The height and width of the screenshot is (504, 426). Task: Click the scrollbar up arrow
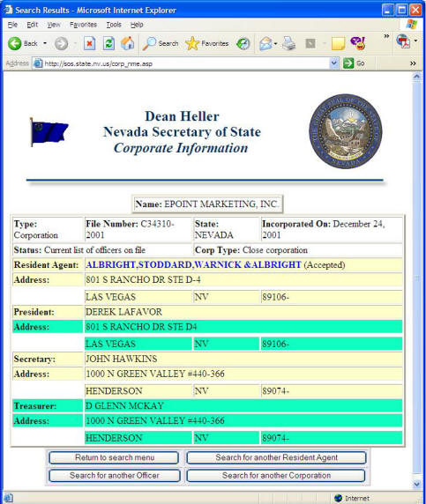[416, 77]
